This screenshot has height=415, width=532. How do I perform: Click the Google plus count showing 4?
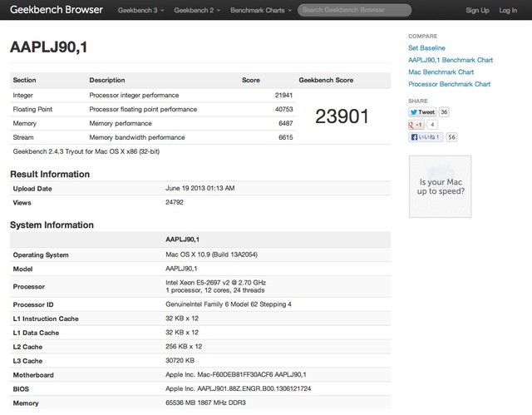pyautogui.click(x=432, y=125)
